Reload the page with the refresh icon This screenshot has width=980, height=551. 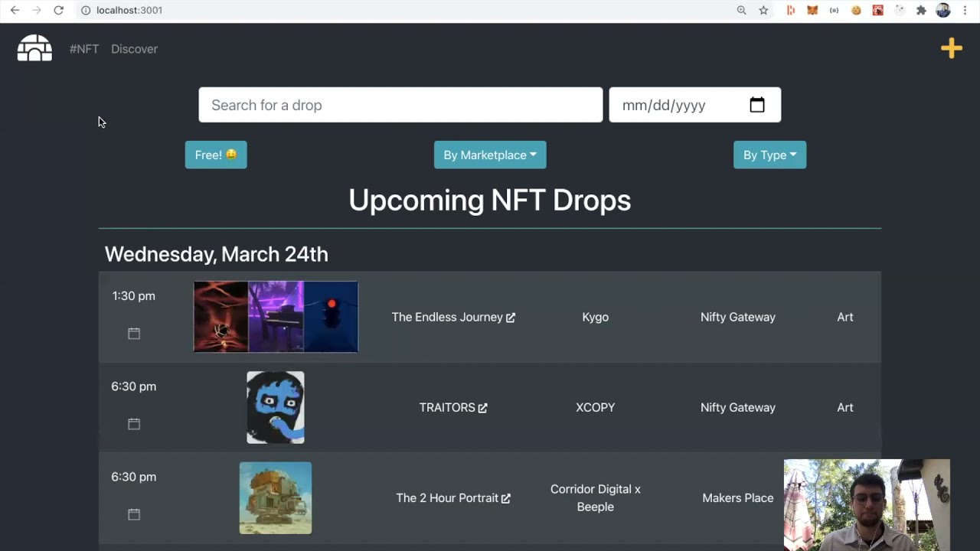[58, 10]
